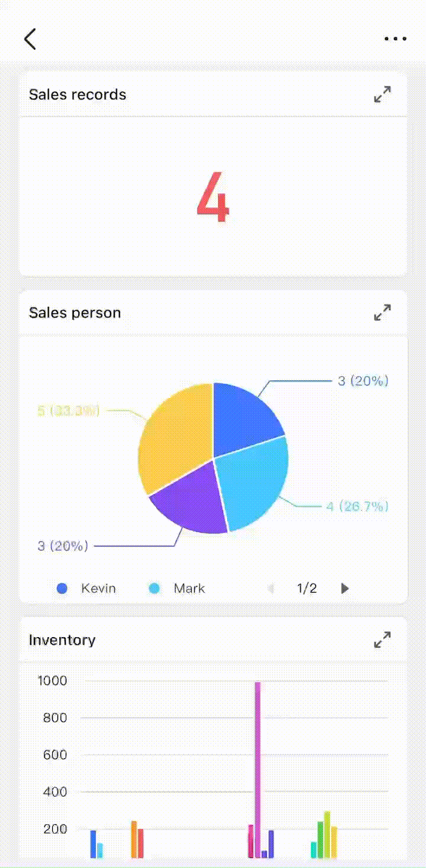The image size is (426, 868).
Task: Go to previous legend page arrow
Action: coord(270,589)
